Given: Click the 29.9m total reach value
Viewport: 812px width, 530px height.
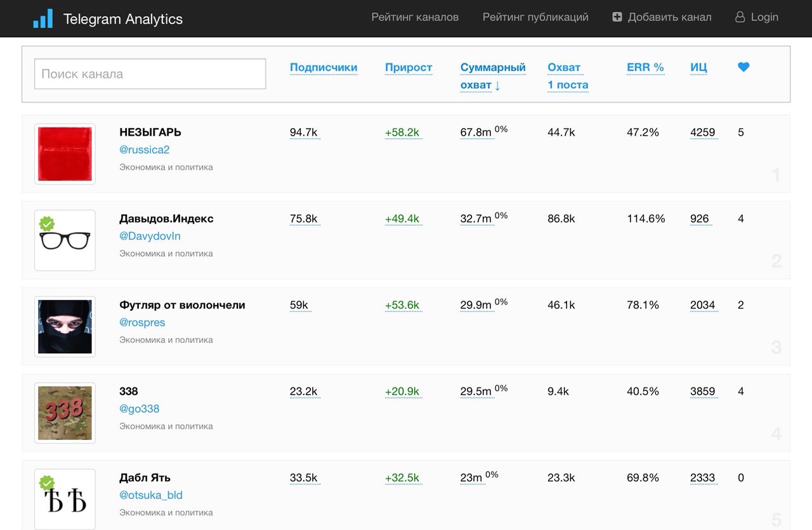Looking at the screenshot, I should pos(476,305).
